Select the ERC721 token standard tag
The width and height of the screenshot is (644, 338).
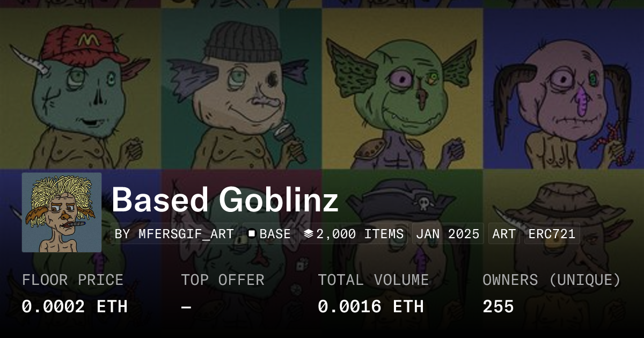tap(552, 234)
